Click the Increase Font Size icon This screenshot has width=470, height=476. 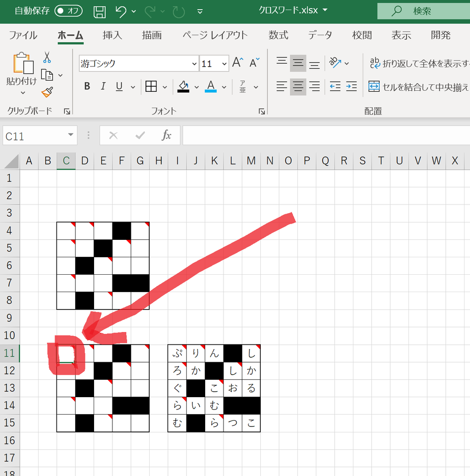pyautogui.click(x=238, y=62)
